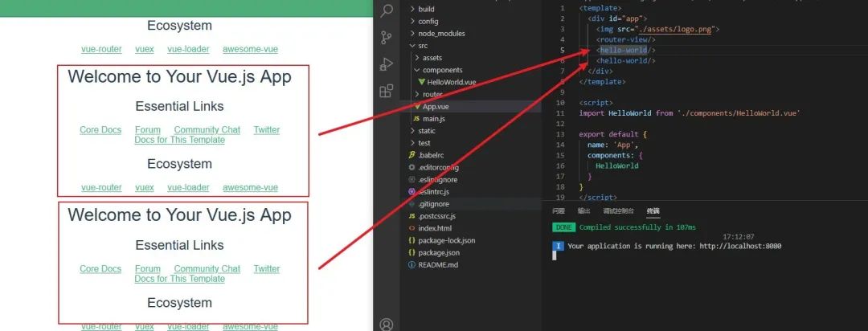The image size is (868, 331).
Task: Open index.html in the explorer
Action: pos(435,228)
